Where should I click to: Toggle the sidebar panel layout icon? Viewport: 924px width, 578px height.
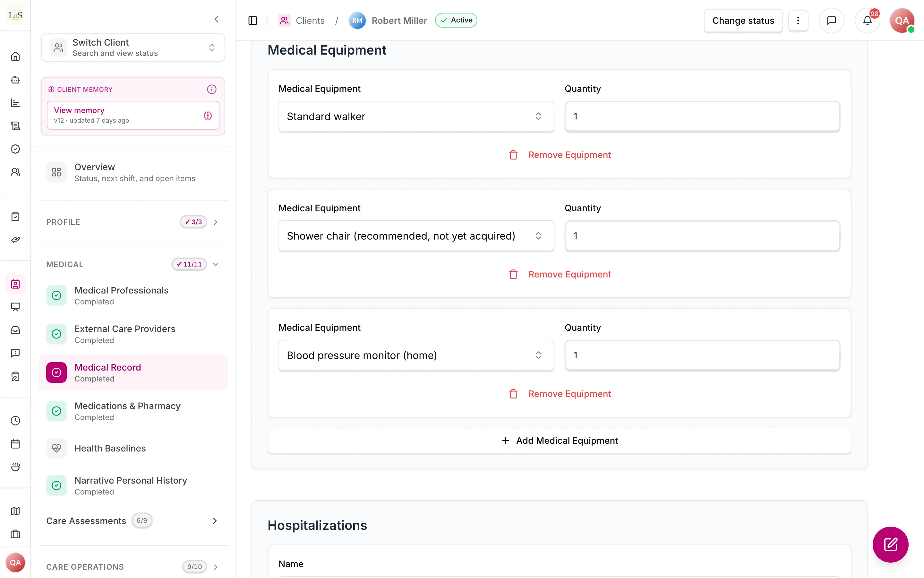253,20
